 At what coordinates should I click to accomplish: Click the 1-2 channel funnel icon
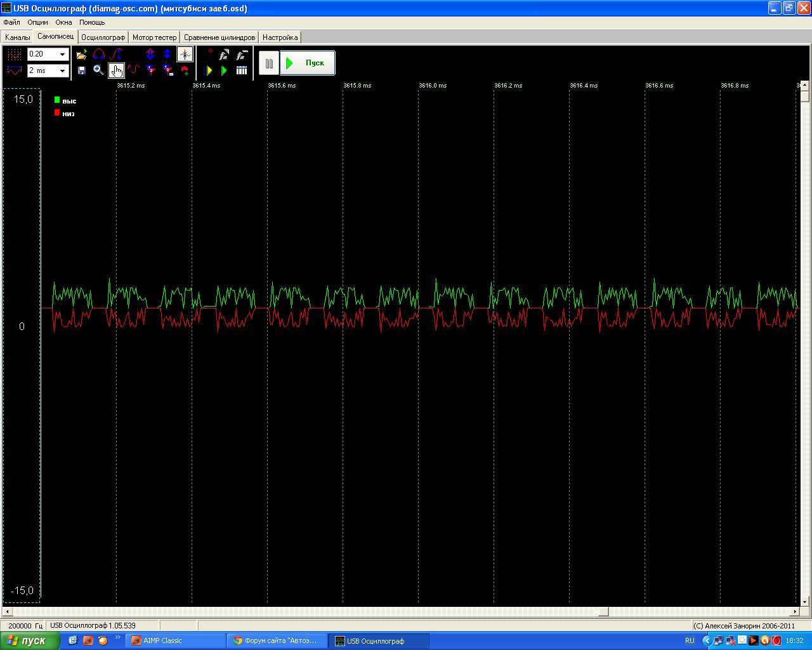point(150,70)
